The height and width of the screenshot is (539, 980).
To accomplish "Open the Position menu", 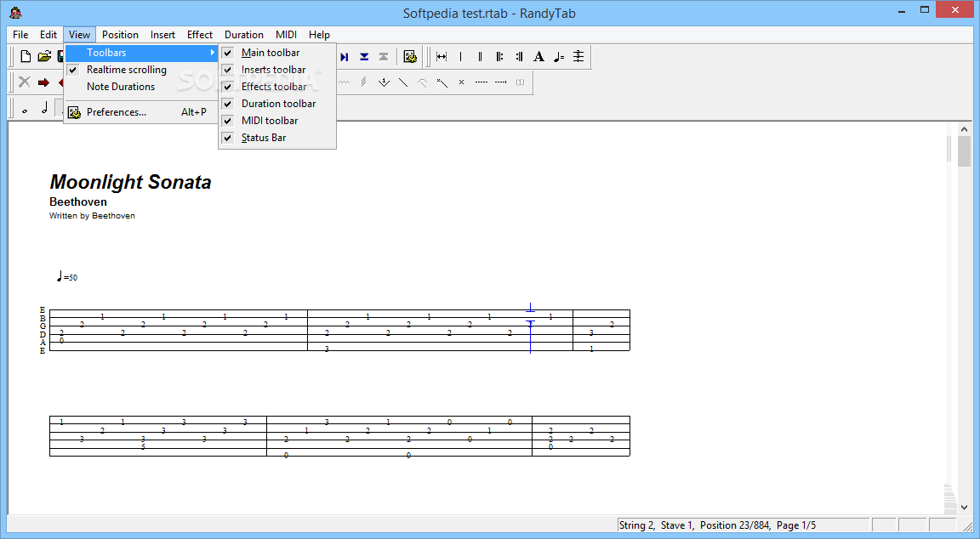I will [x=120, y=34].
